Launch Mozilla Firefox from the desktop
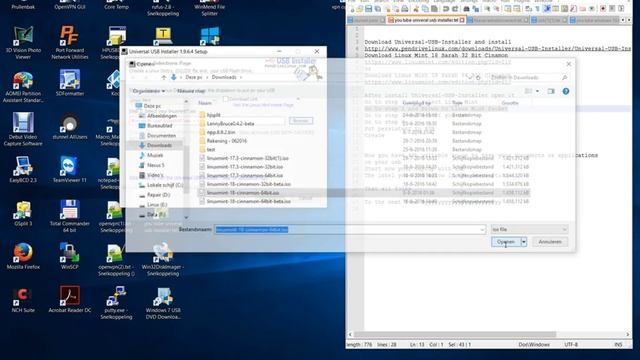 point(23,256)
